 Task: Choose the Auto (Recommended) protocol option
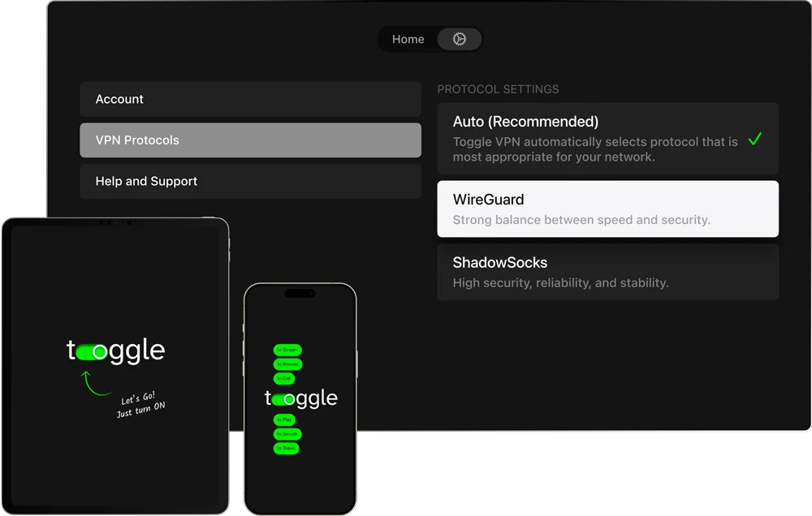(608, 139)
